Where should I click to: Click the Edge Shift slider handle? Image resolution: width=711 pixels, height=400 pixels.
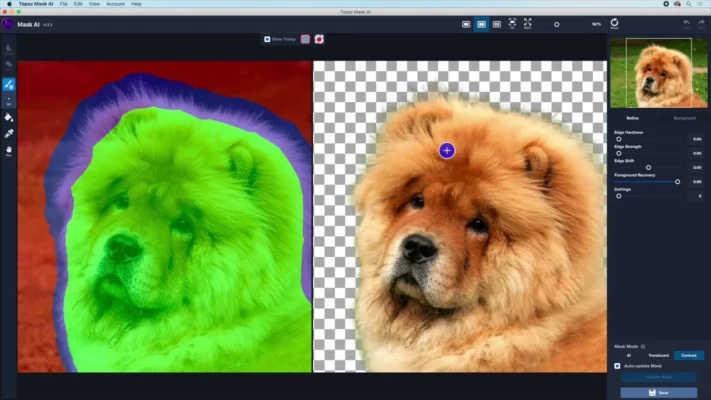648,167
